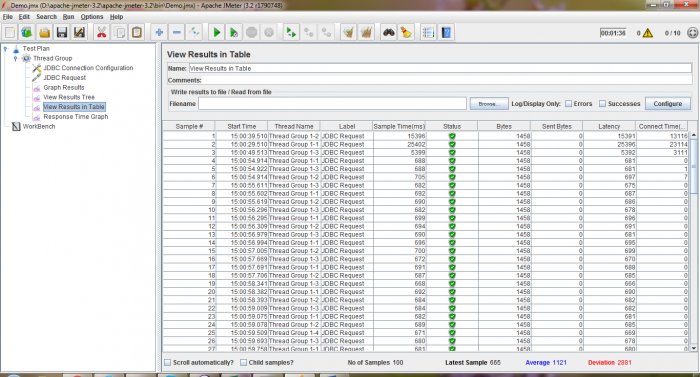Viewport: 700px width, 377px height.
Task: Select Response Time Graph tree item
Action: tap(75, 117)
